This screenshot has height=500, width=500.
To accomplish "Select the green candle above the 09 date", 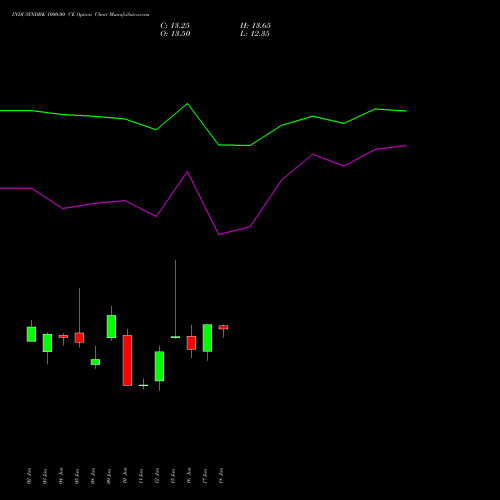I will pos(111,326).
